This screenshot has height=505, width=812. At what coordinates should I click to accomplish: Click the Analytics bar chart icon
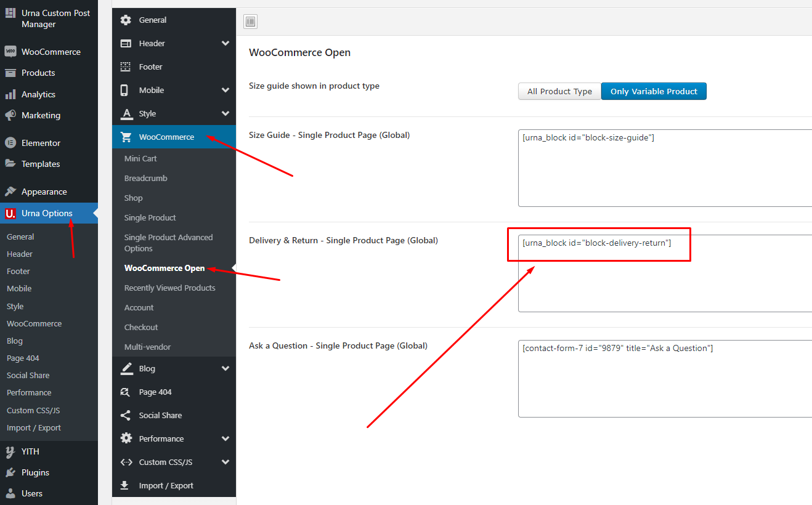pyautogui.click(x=10, y=94)
